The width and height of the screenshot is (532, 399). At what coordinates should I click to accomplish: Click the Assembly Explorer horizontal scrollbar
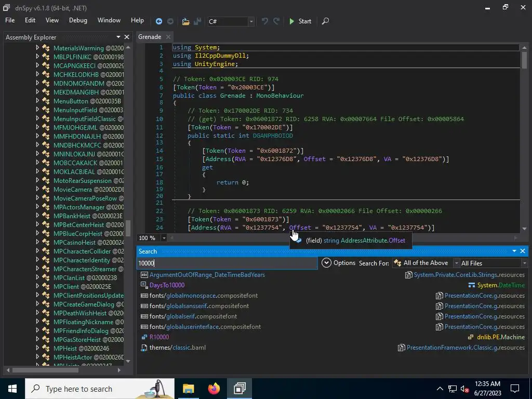45,370
